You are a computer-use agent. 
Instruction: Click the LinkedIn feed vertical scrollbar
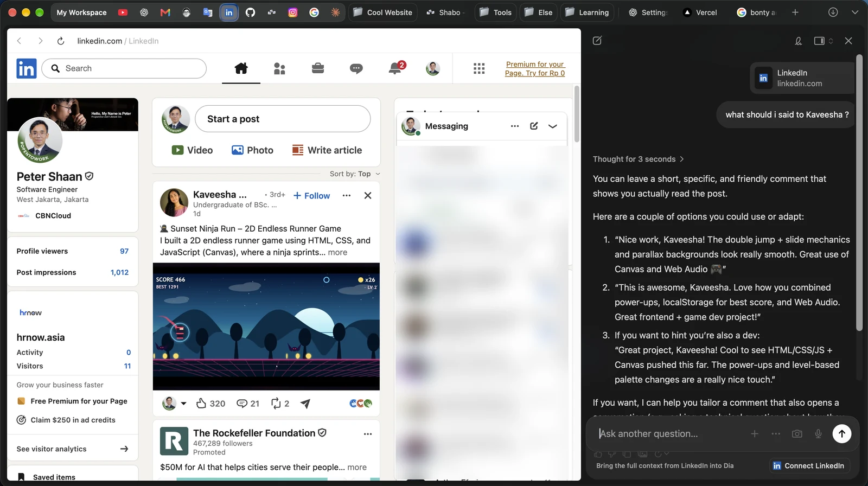tap(577, 114)
